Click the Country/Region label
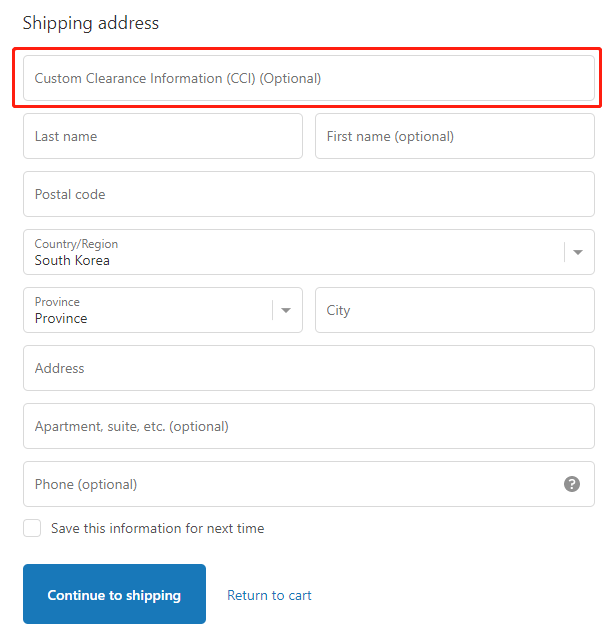Image resolution: width=612 pixels, height=643 pixels. [76, 244]
